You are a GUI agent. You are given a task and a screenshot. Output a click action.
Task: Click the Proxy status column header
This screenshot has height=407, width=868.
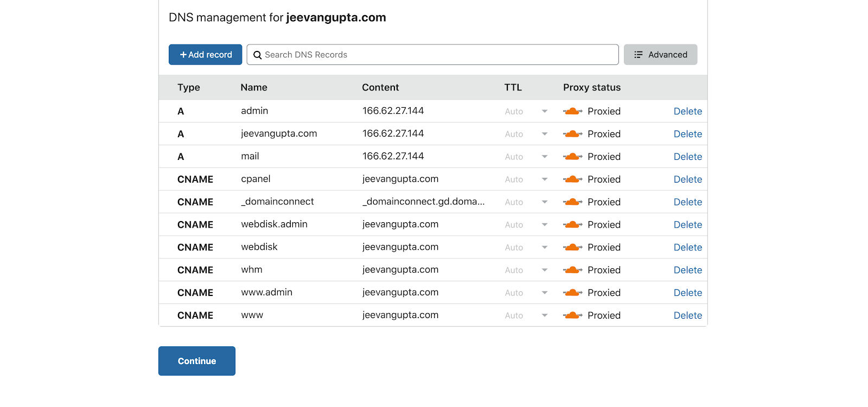pyautogui.click(x=592, y=87)
